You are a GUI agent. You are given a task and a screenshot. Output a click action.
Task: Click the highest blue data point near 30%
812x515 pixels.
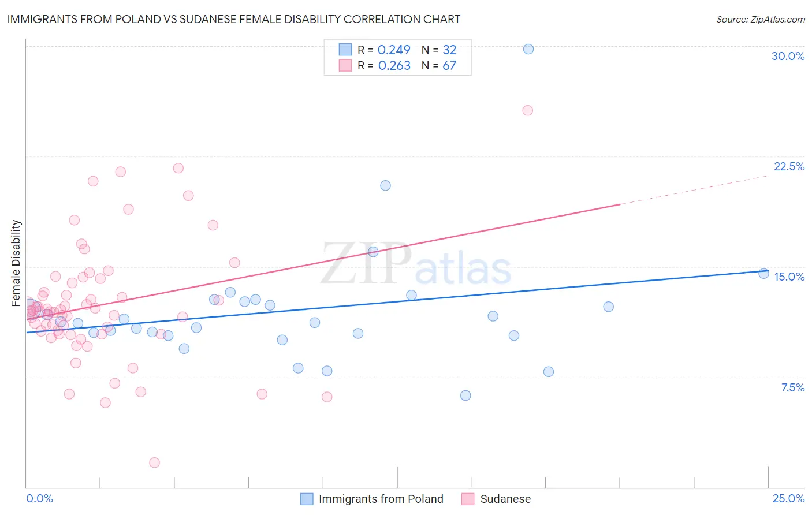tap(528, 49)
